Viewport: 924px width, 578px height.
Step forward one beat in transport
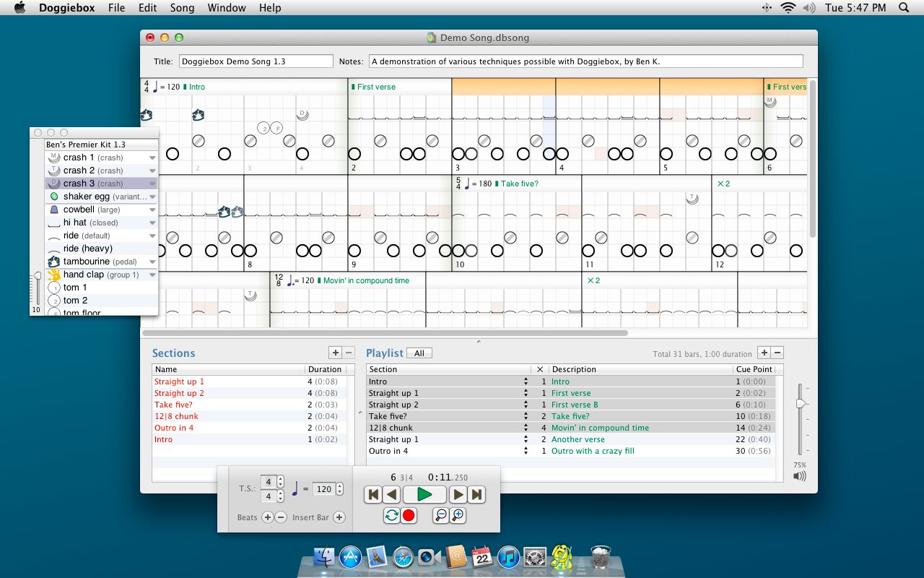458,495
